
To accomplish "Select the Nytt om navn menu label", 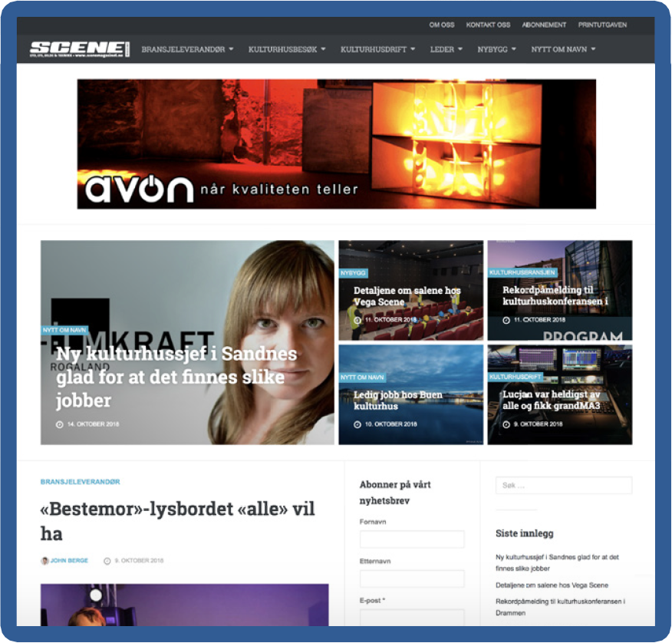I will tap(559, 49).
